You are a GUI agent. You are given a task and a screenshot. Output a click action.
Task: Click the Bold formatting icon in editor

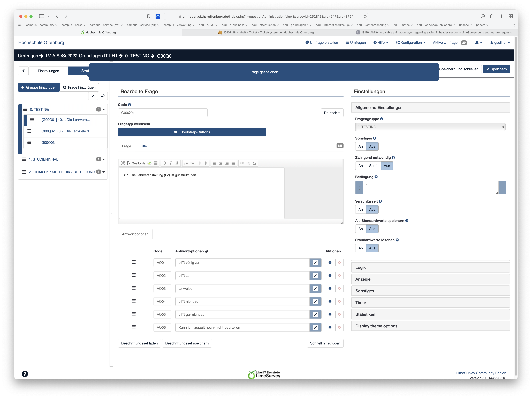[164, 163]
